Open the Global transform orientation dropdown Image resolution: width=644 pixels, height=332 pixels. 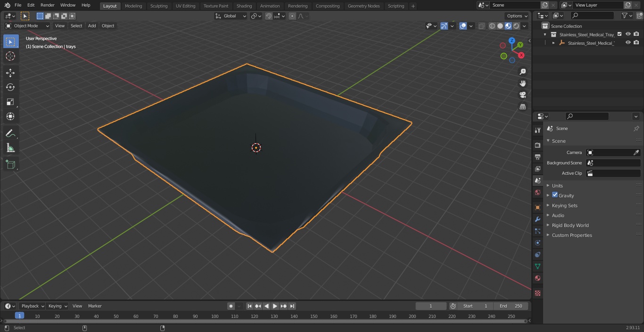231,16
